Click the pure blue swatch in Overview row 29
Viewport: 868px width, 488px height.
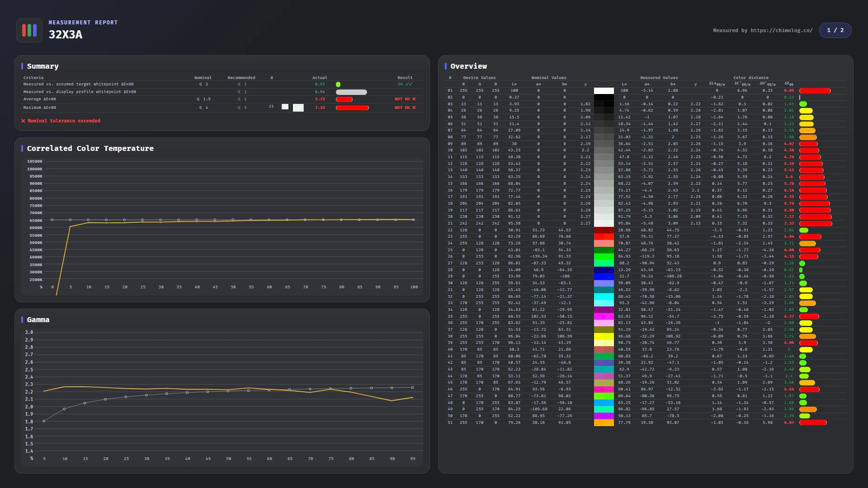point(604,277)
